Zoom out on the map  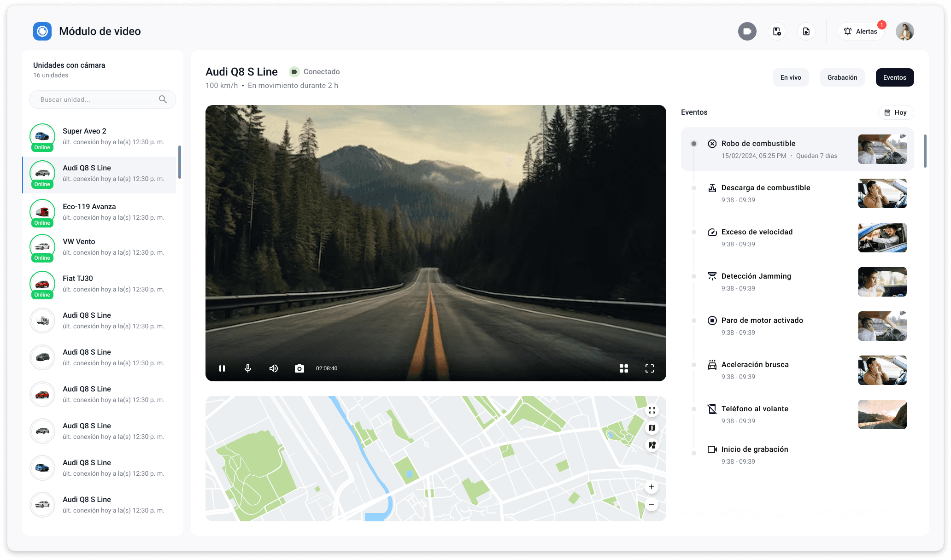click(652, 504)
